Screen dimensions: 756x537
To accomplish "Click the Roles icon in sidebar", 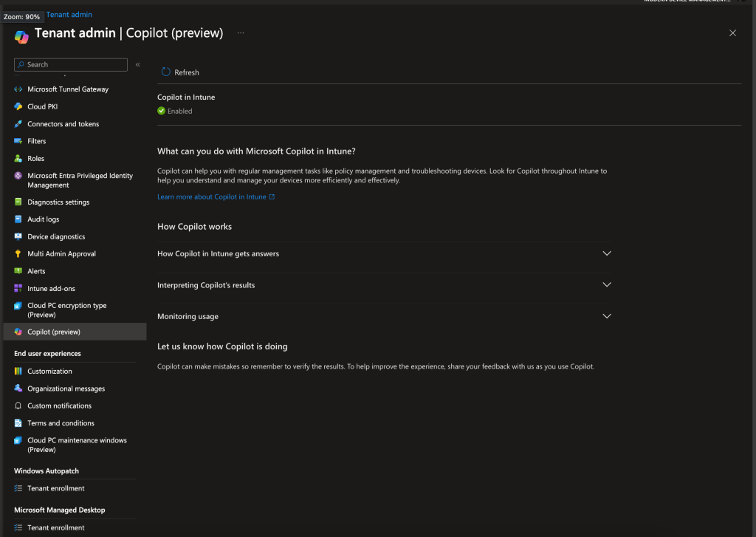I will coord(18,159).
